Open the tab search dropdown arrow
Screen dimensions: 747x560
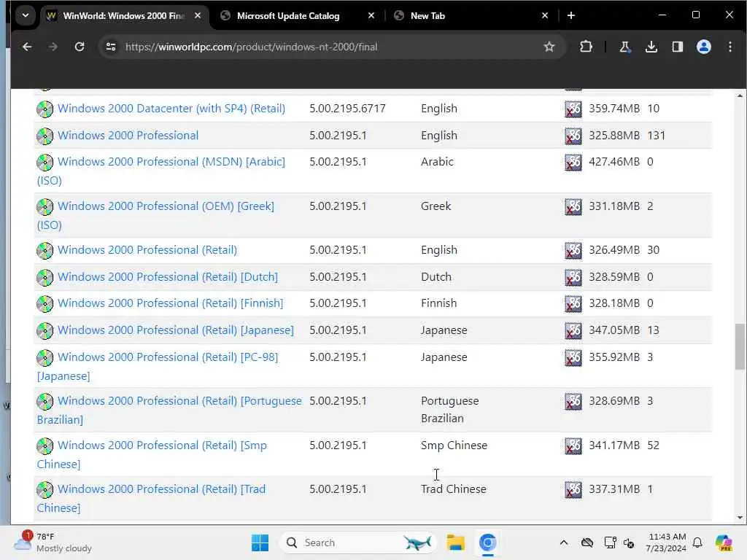26,15
